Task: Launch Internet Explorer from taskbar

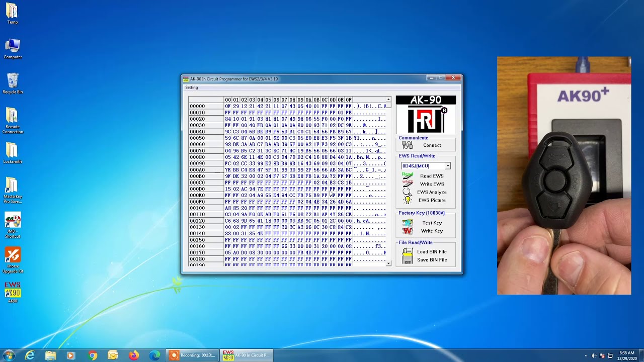Action: click(30, 355)
